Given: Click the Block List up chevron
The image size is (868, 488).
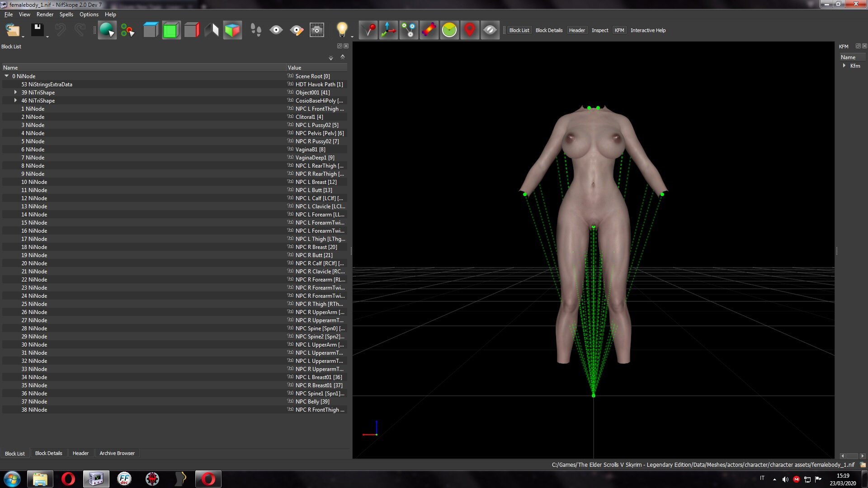Looking at the screenshot, I should click(x=343, y=57).
